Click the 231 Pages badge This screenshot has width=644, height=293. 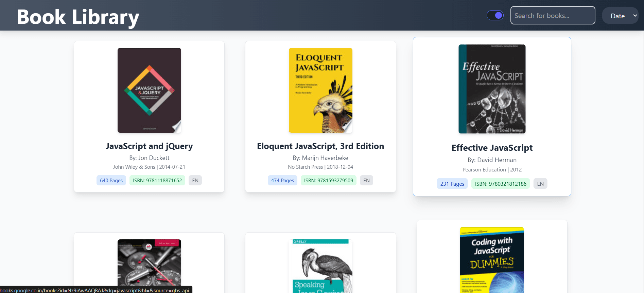452,184
